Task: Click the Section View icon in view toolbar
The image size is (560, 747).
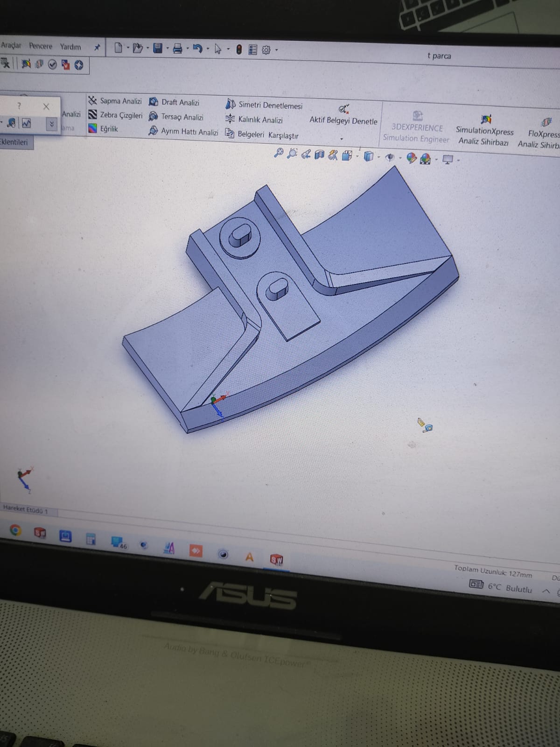Action: 319,154
